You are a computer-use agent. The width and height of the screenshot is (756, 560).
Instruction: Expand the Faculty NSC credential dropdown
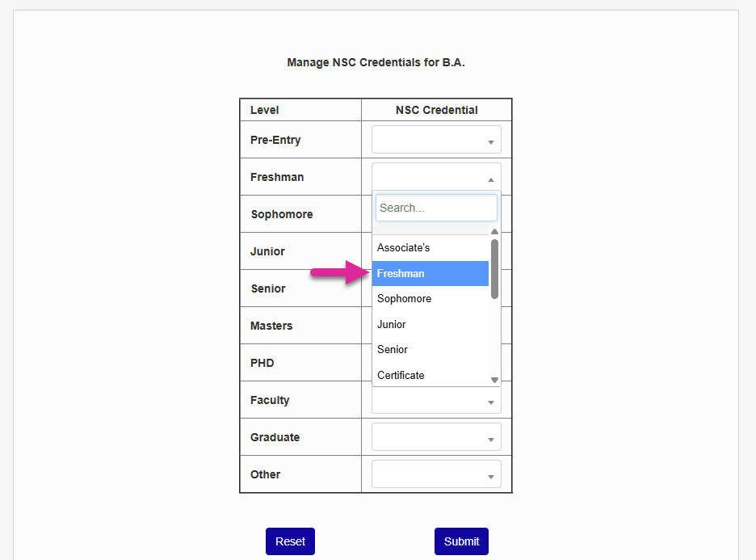tap(436, 400)
